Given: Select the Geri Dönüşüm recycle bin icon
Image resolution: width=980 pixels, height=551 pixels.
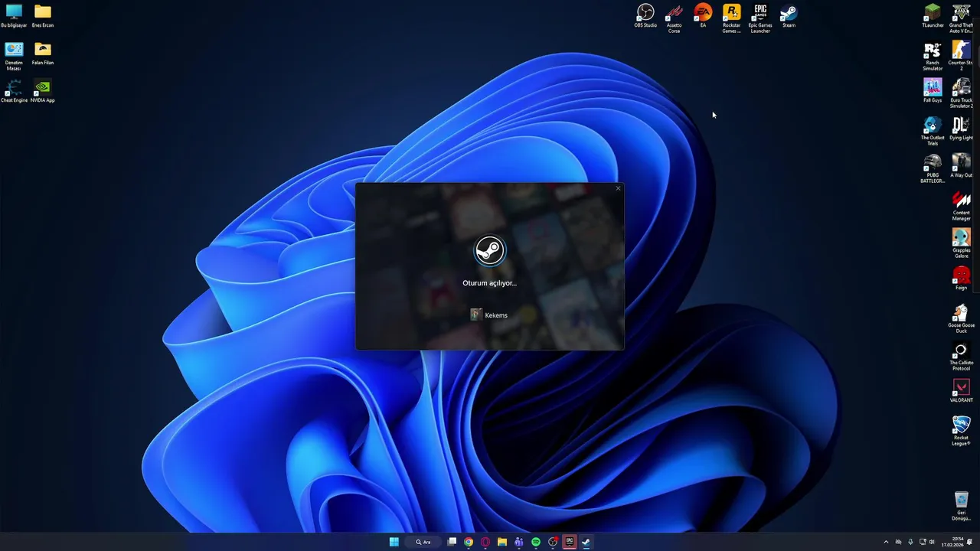Looking at the screenshot, I should [962, 506].
